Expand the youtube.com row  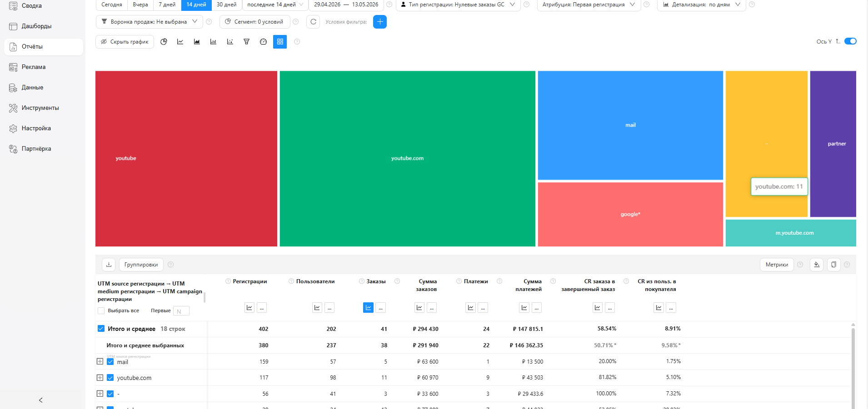click(x=100, y=378)
